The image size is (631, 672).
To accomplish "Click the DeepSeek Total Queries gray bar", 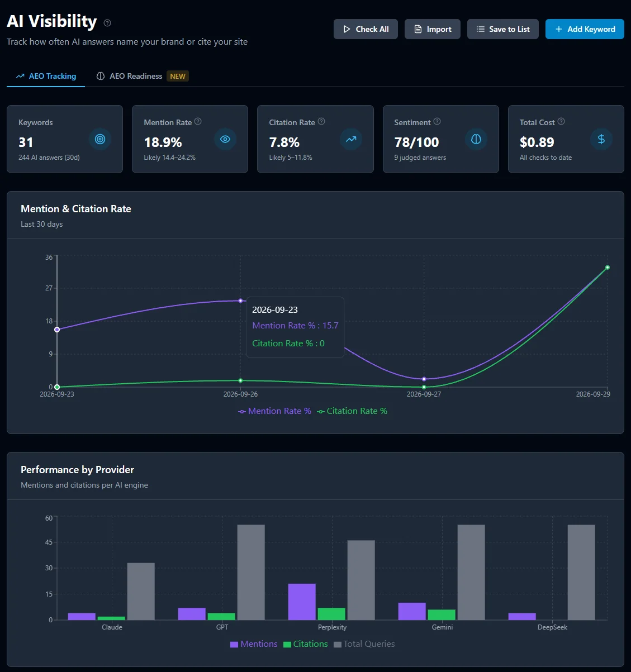I will pyautogui.click(x=581, y=573).
